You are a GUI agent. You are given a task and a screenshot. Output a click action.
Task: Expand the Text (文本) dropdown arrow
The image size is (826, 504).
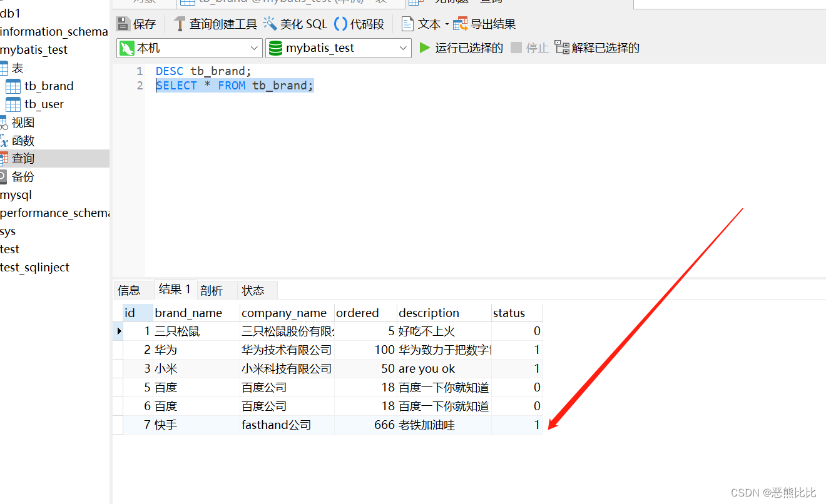[x=447, y=24]
